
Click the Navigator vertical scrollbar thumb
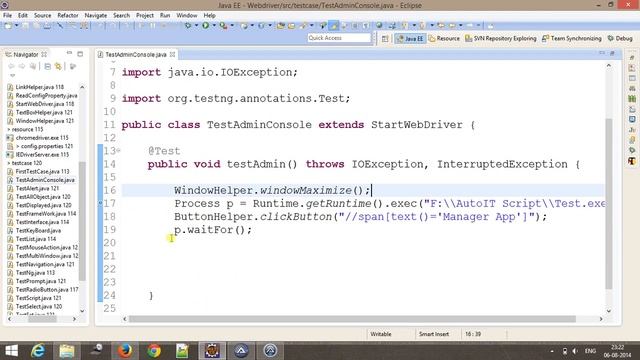(82, 220)
